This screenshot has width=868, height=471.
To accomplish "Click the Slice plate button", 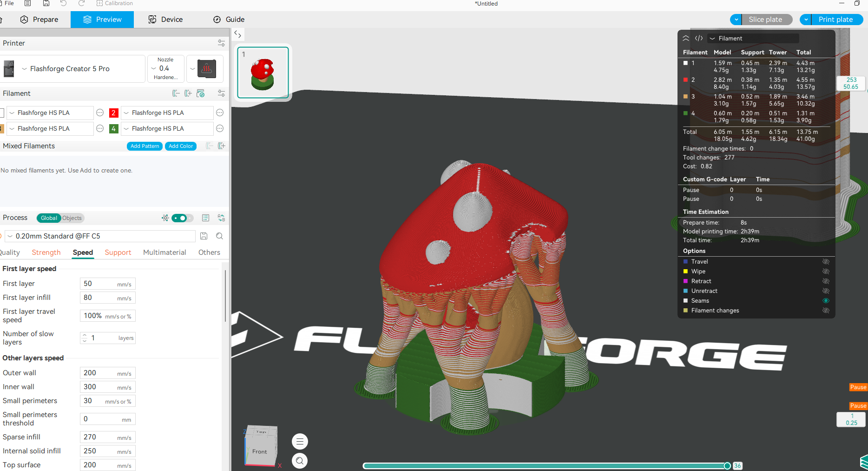I will (x=767, y=20).
